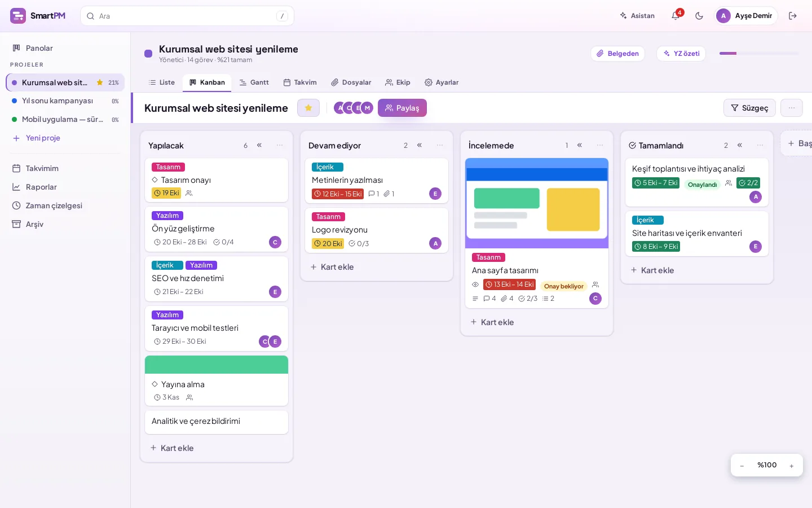
Task: Open the notifications bell
Action: point(676,16)
